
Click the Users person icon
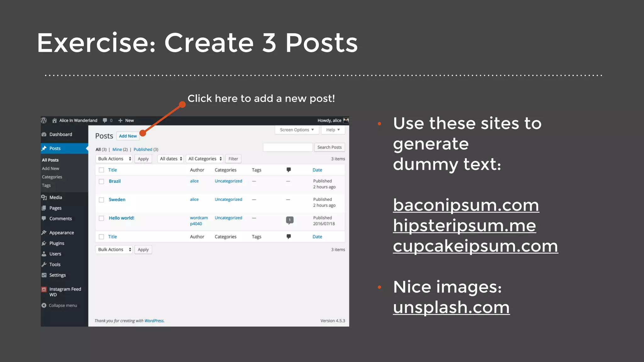[44, 254]
